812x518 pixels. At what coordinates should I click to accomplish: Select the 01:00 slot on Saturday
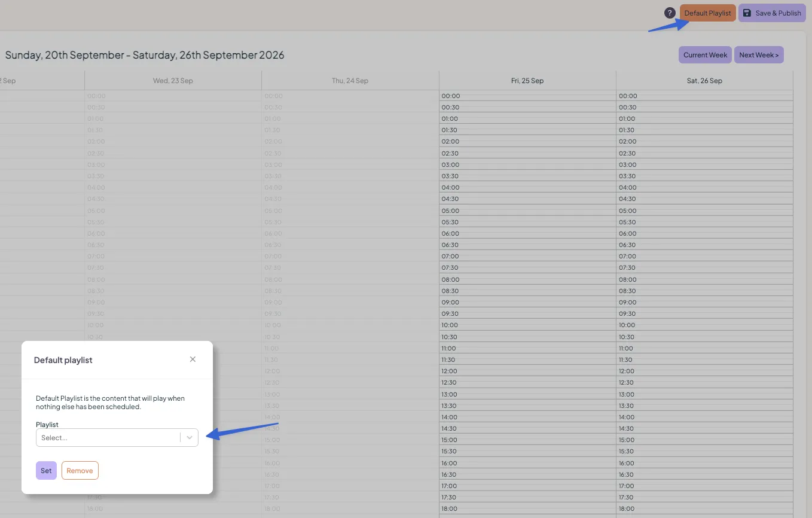pos(704,119)
